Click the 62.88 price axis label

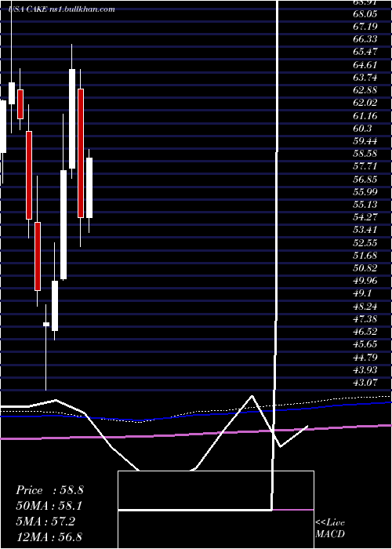[365, 90]
